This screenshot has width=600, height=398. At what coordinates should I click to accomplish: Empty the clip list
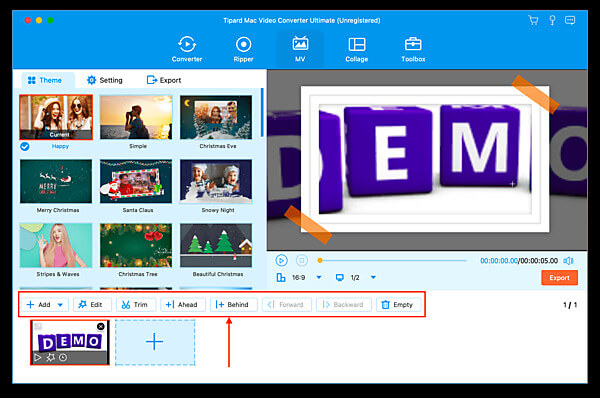pos(398,305)
